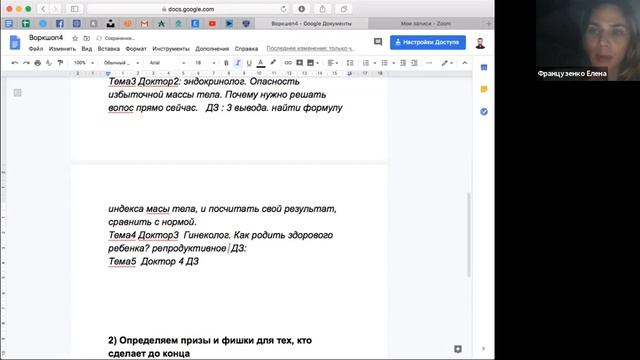Select Воркшоп4 - Google Документы tab
Screen dimensions: 640x360
click(x=311, y=24)
